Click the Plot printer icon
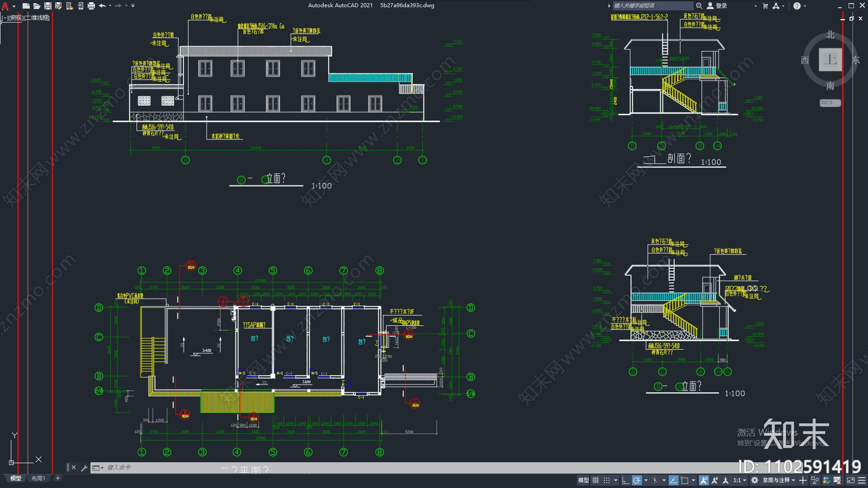 point(91,6)
